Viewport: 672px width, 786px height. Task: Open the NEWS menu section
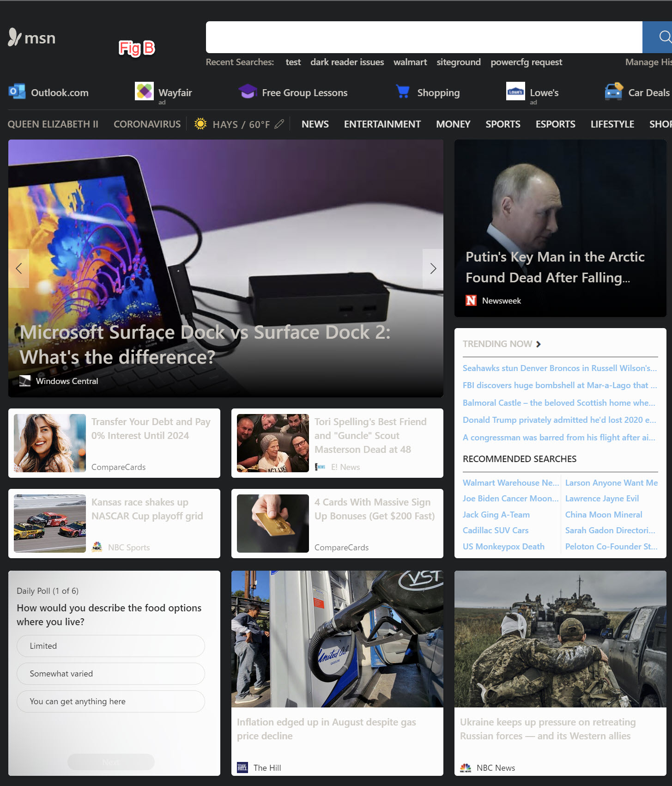[x=315, y=124]
